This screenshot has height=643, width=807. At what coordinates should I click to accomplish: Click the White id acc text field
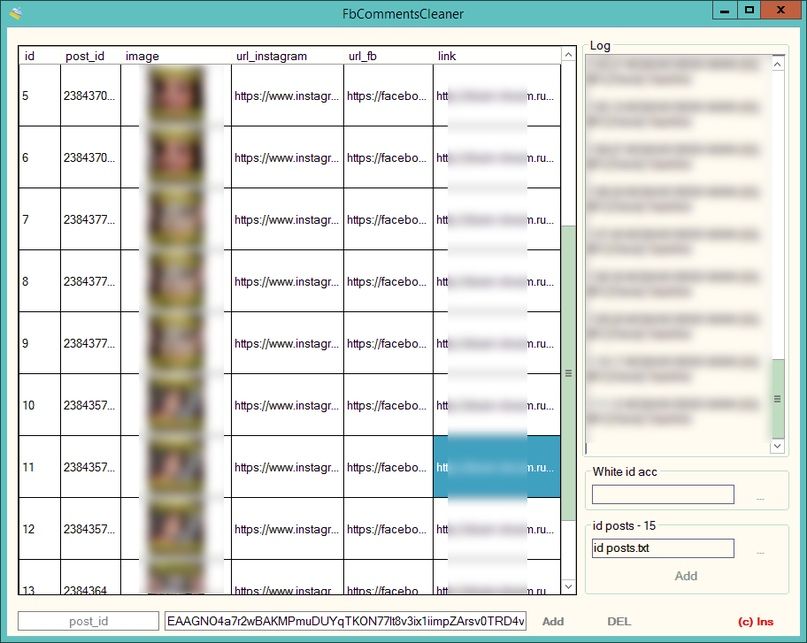click(663, 494)
